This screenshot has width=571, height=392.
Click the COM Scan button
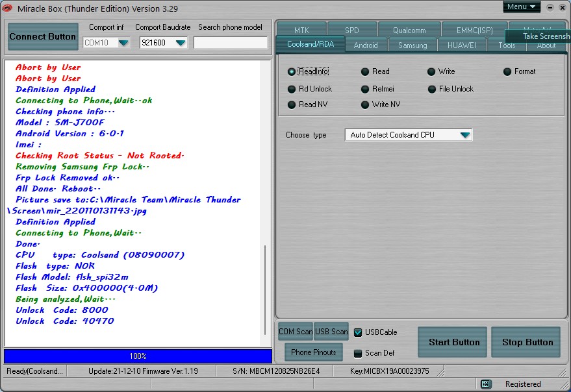coord(296,332)
